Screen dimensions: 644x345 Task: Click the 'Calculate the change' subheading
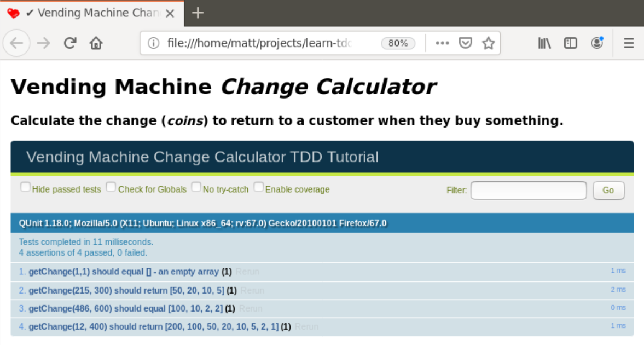point(287,120)
